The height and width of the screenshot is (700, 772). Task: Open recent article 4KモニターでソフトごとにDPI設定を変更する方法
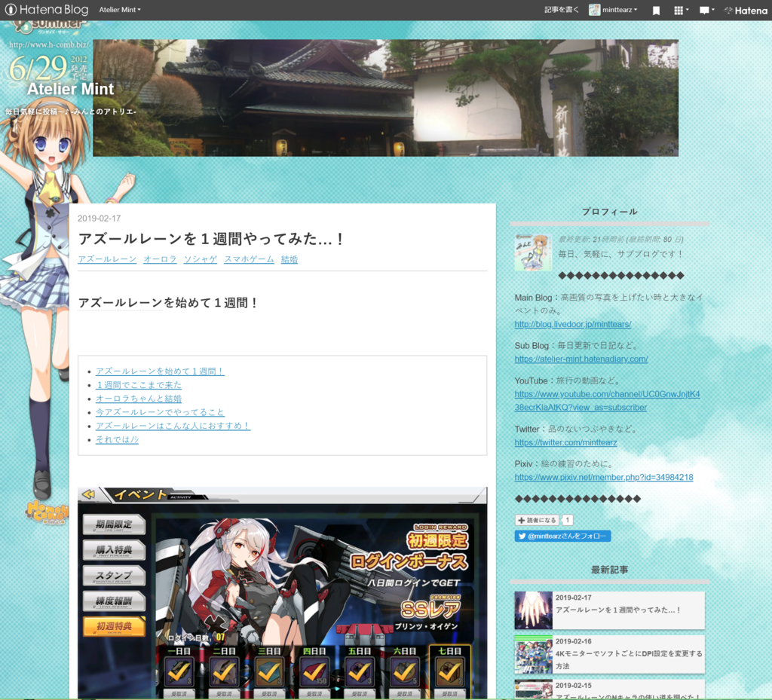[x=629, y=659]
